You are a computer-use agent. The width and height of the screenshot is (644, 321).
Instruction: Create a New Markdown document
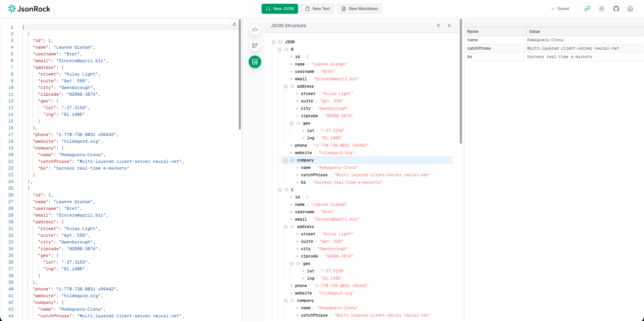click(x=360, y=9)
